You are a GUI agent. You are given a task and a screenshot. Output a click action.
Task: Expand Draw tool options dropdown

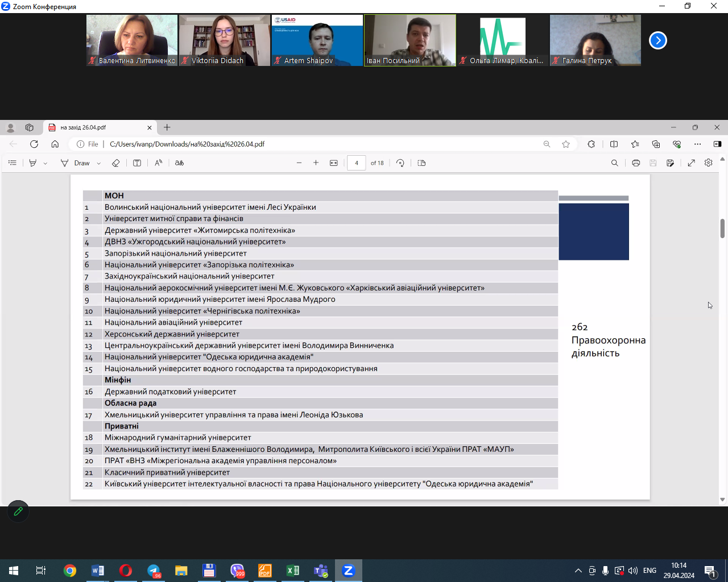99,164
